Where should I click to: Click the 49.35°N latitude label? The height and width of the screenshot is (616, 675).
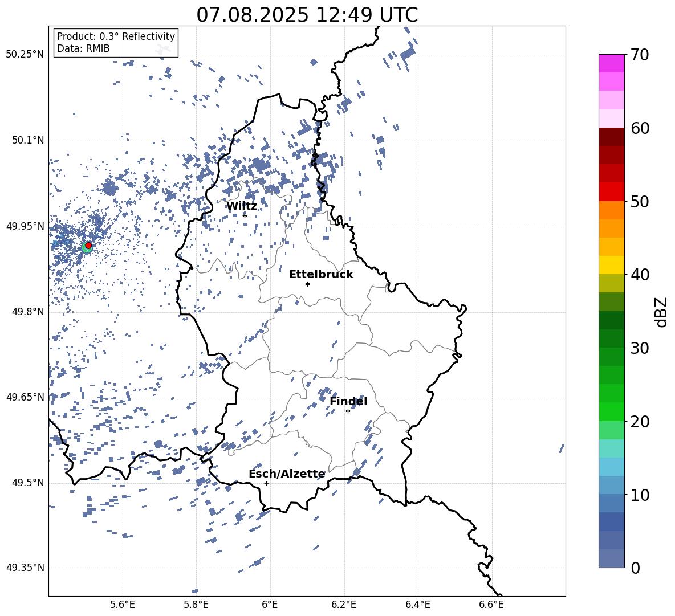(x=25, y=568)
